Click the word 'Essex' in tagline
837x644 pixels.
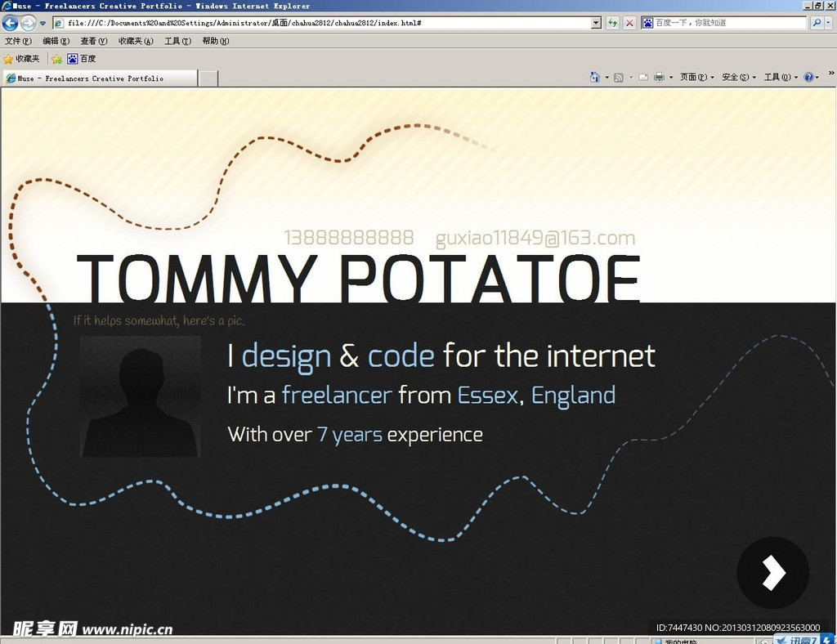pos(488,396)
